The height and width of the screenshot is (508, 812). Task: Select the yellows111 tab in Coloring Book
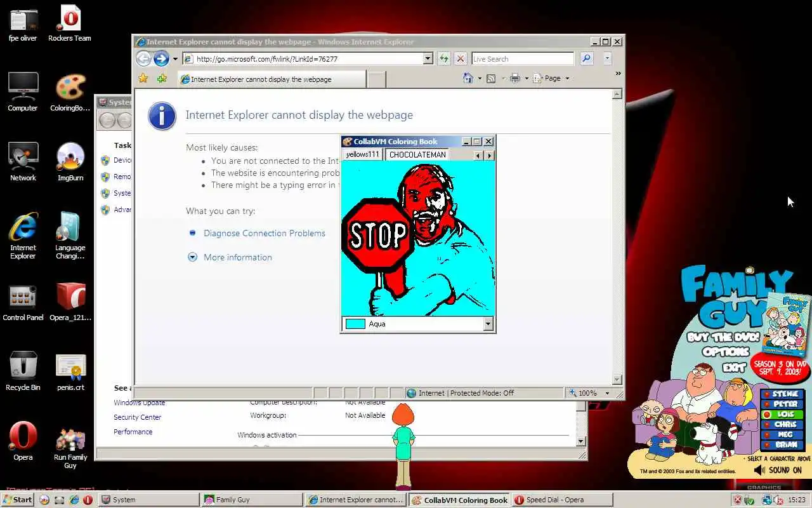(x=362, y=154)
